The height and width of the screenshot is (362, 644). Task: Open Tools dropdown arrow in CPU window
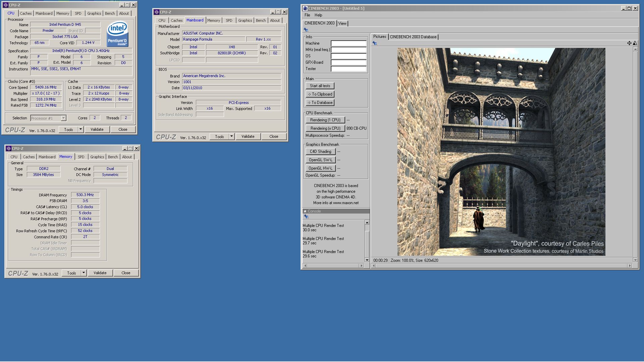80,129
